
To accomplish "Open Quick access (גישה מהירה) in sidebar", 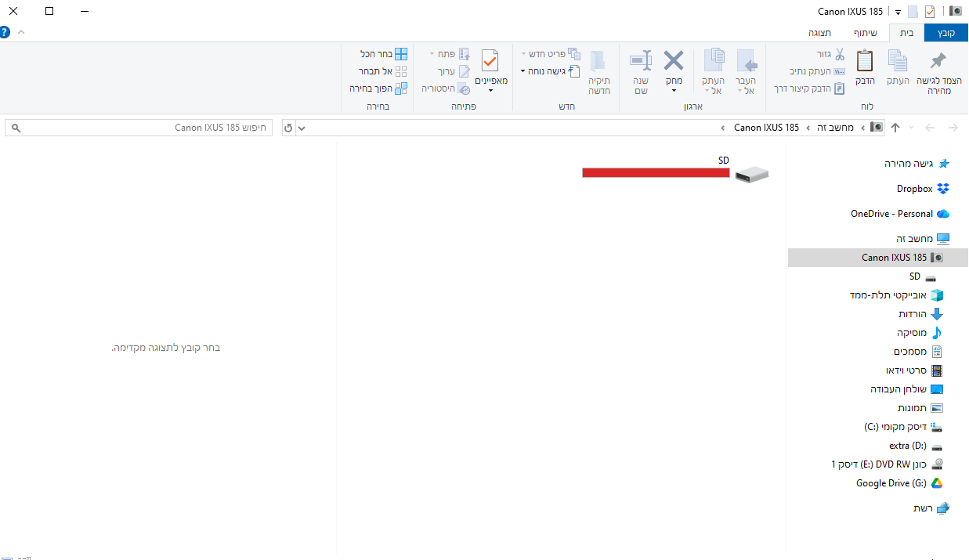I will point(917,164).
